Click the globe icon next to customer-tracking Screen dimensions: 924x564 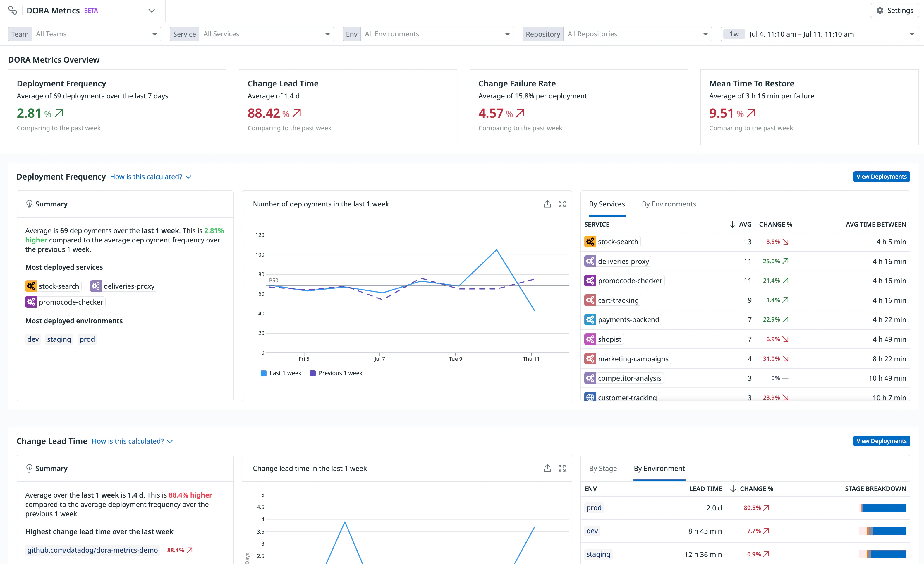(x=590, y=397)
